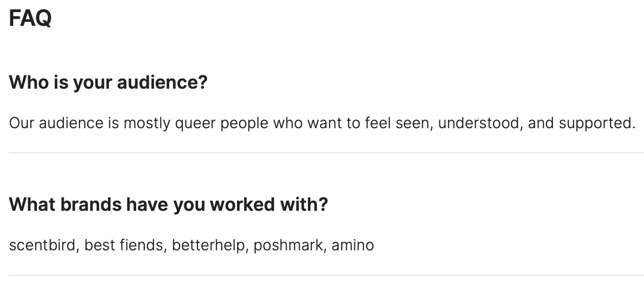Expand the "Who is your audience?" question
This screenshot has height=300, width=644.
click(108, 82)
